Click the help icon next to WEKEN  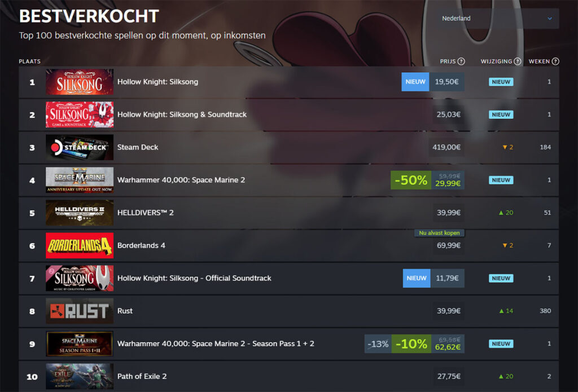(555, 61)
